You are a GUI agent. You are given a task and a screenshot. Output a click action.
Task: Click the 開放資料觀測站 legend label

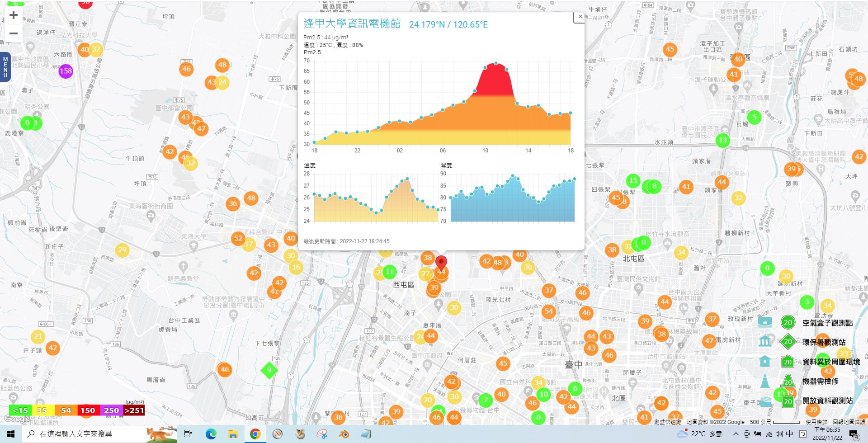[827, 401]
